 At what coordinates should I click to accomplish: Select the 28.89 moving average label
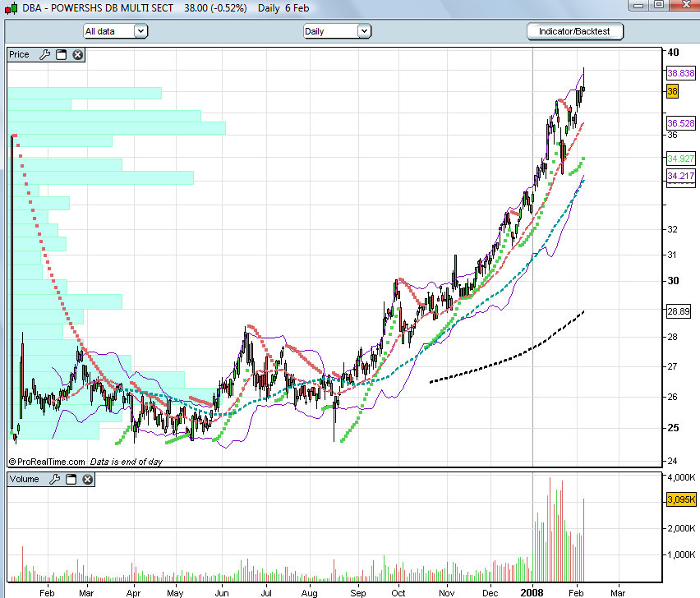[x=678, y=311]
